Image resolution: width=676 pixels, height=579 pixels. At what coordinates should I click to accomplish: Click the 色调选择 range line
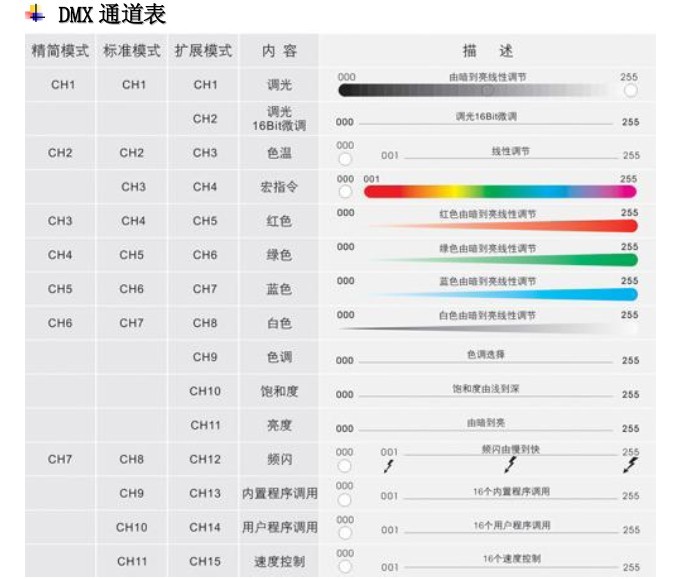pos(486,362)
